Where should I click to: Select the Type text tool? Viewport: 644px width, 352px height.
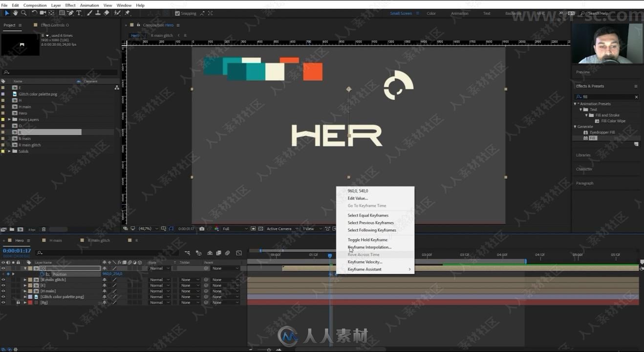[x=79, y=13]
